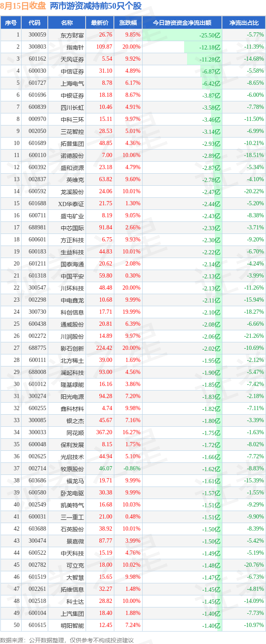The image size is (266, 644).
Task: Select outflow ratio -21.26% of 川润股份
Action: tap(254, 336)
